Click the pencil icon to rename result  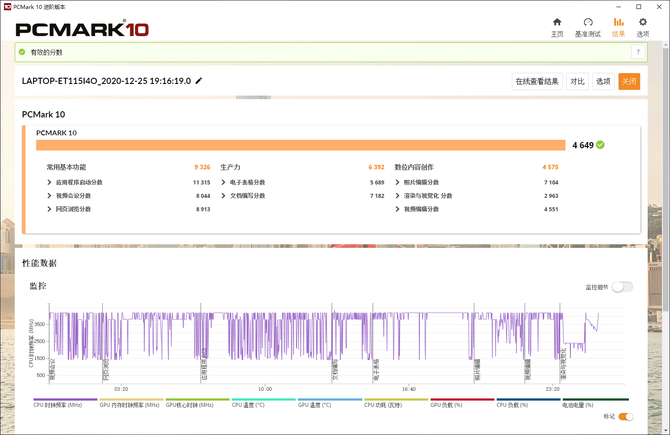tap(199, 81)
